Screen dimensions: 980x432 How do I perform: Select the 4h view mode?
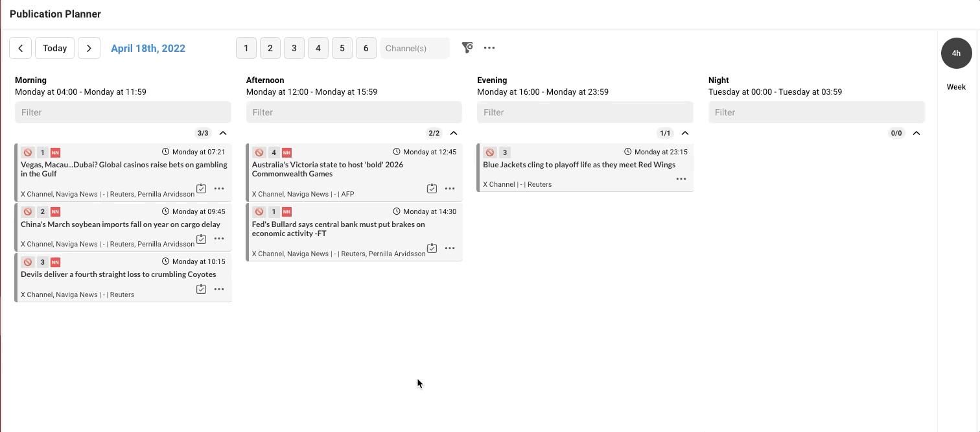[x=956, y=53]
